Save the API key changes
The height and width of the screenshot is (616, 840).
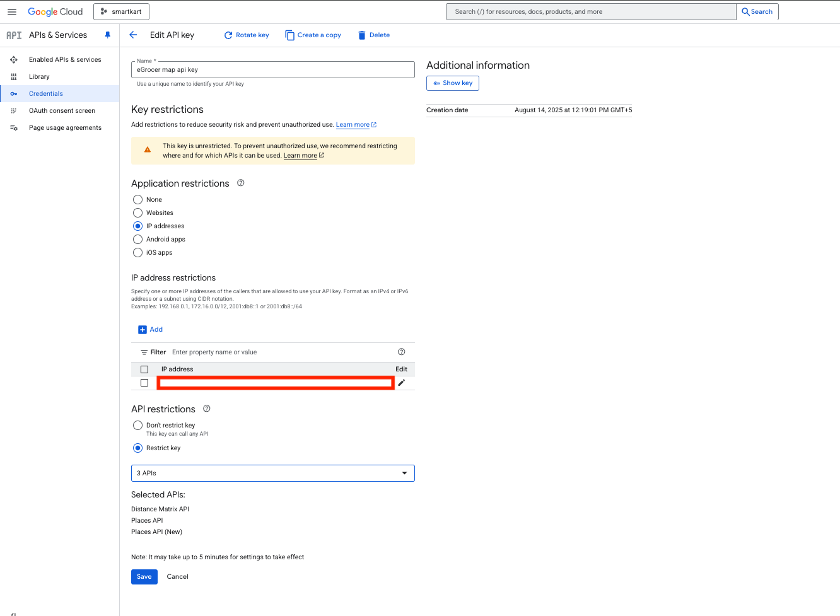click(x=144, y=576)
